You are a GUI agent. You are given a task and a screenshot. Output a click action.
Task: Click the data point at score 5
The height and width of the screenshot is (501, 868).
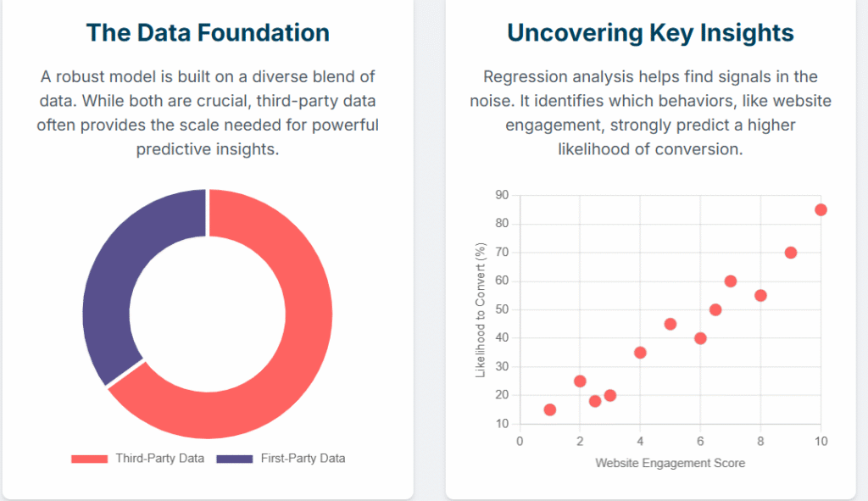670,324
